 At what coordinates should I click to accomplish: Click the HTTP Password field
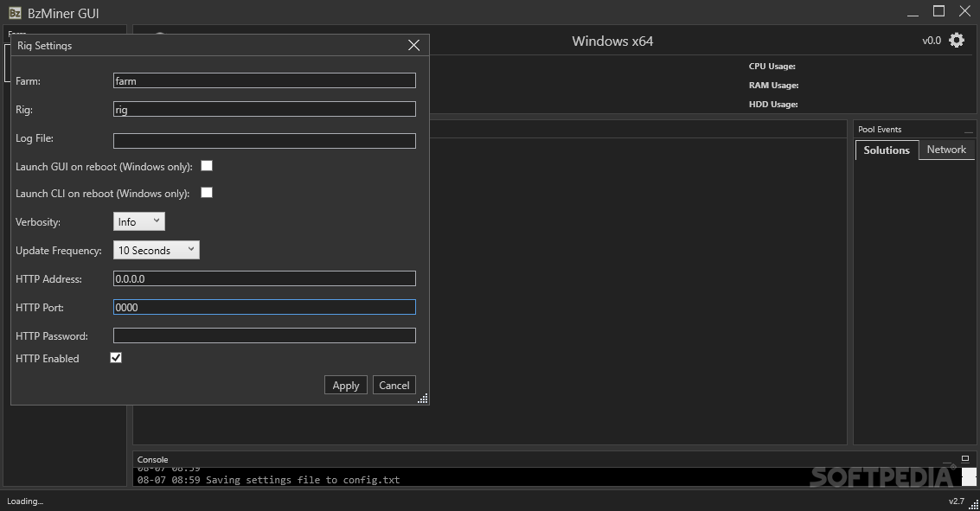click(265, 335)
